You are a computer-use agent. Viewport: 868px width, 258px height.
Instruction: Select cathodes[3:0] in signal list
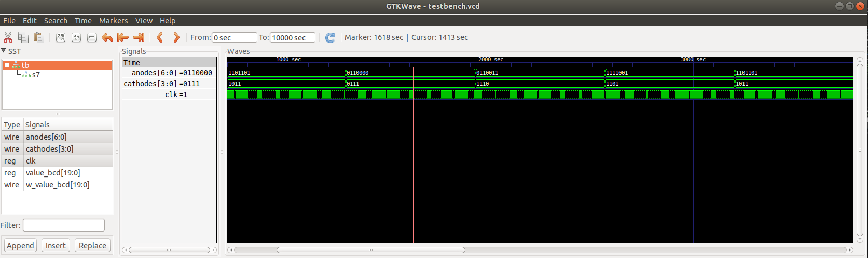tap(57, 149)
